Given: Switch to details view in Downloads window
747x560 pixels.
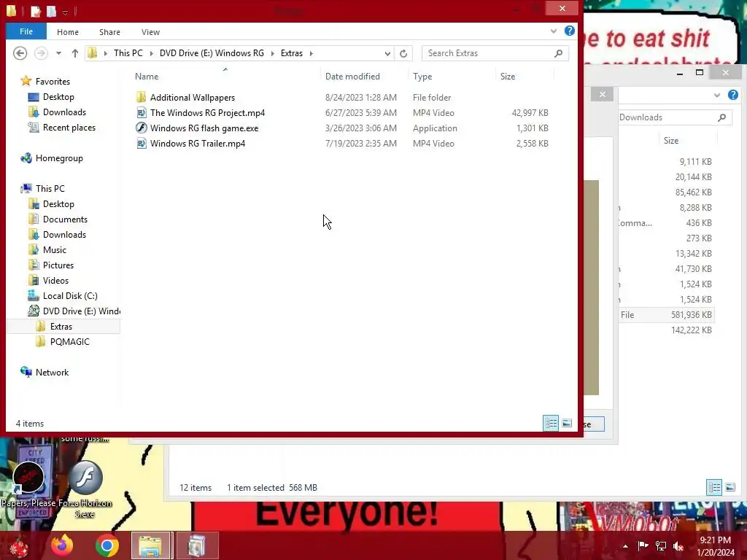Looking at the screenshot, I should (x=714, y=487).
